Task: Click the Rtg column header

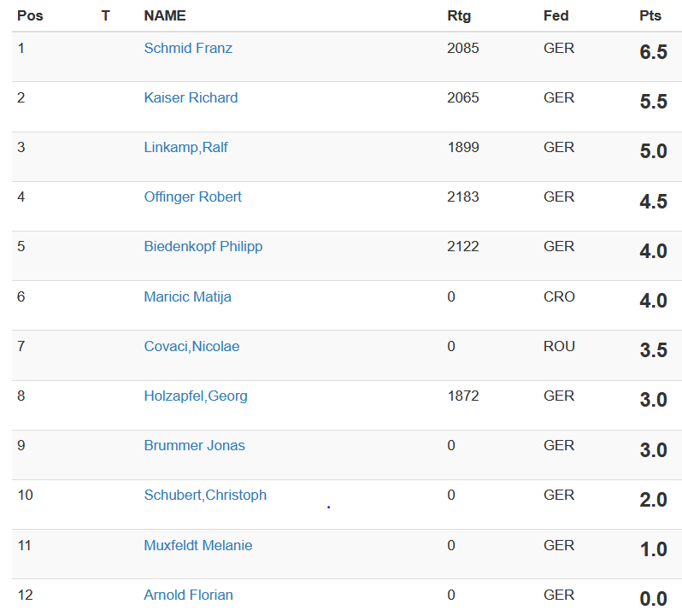Action: pos(459,16)
